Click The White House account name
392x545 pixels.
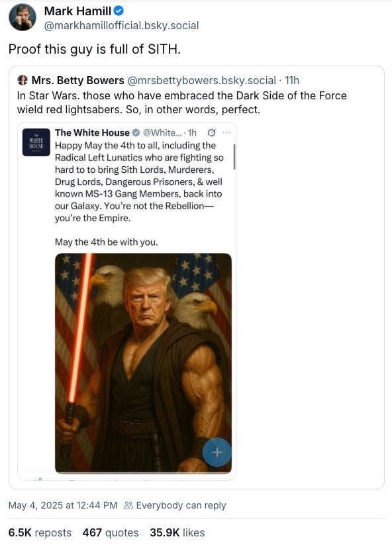[92, 133]
